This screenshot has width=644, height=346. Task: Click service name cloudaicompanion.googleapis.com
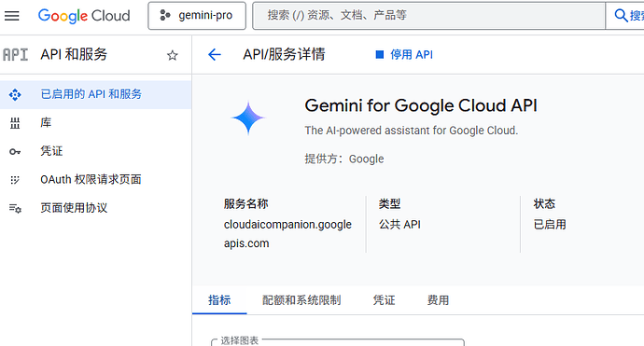287,234
